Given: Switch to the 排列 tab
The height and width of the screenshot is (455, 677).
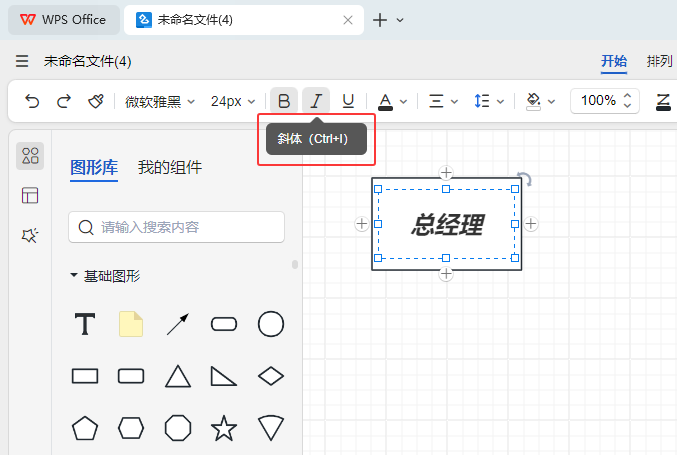Looking at the screenshot, I should [x=660, y=61].
